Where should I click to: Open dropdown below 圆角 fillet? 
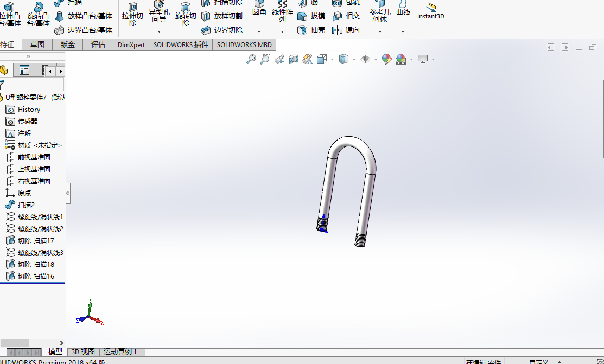pyautogui.click(x=259, y=31)
